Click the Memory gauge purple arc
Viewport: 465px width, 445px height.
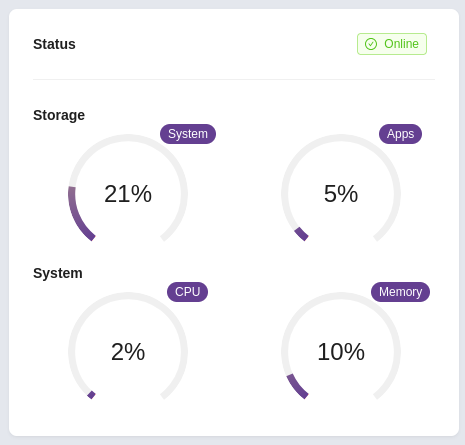pyautogui.click(x=296, y=386)
